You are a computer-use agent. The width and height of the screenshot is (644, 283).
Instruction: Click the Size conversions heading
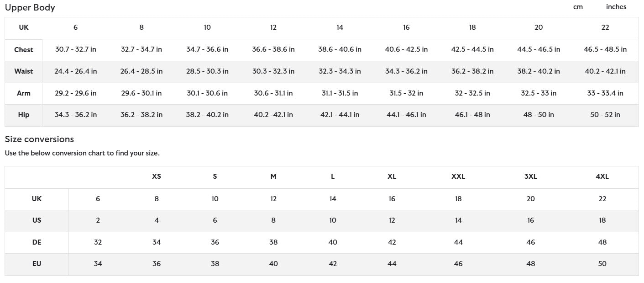tap(39, 139)
